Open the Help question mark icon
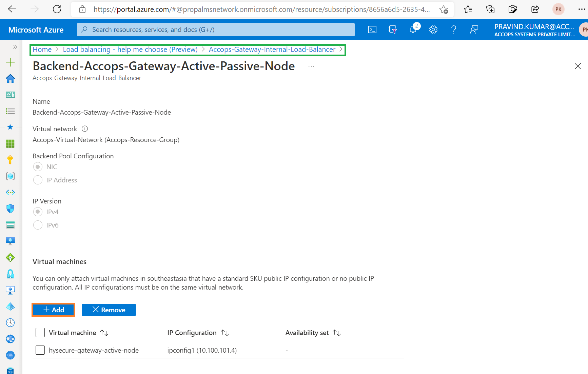Image resolution: width=588 pixels, height=374 pixels. (454, 29)
